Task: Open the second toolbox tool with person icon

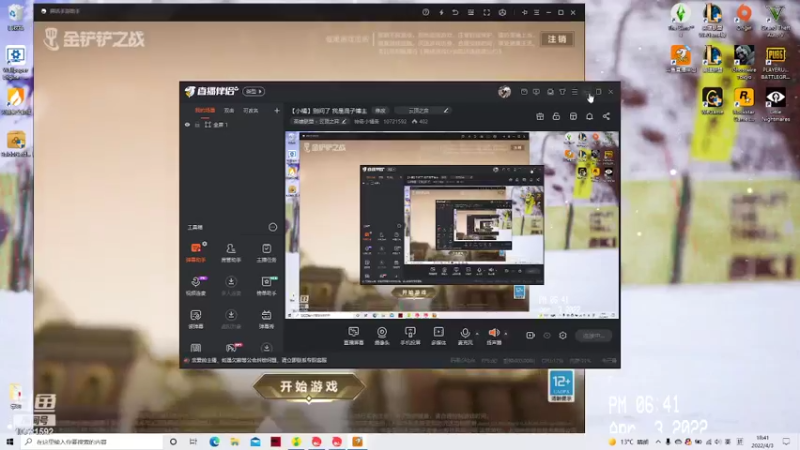Action: coord(231,253)
